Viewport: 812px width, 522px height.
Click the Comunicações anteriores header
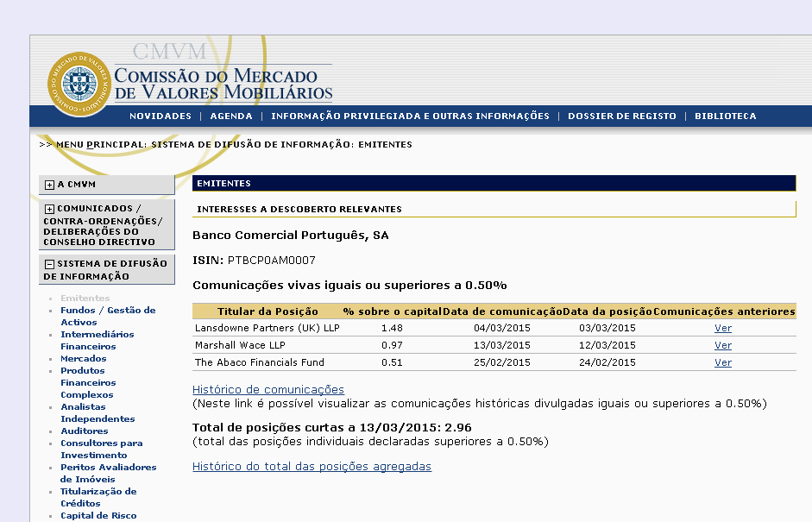tap(724, 311)
